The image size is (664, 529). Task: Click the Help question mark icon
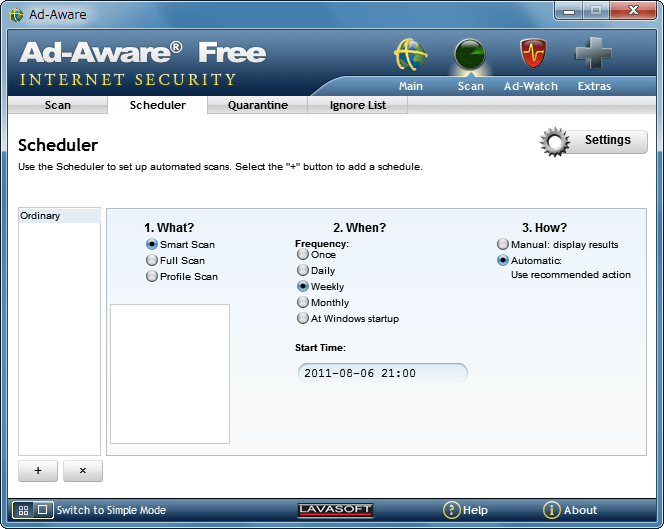tap(451, 510)
